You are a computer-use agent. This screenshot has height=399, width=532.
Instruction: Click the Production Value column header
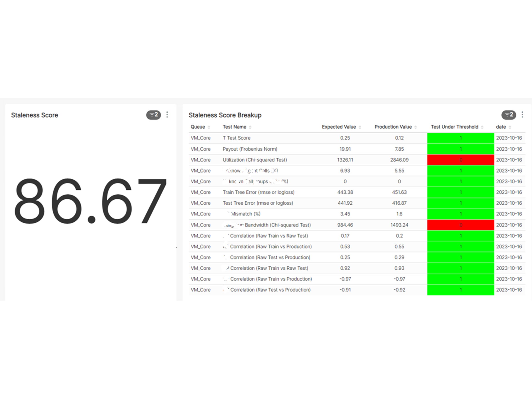393,127
